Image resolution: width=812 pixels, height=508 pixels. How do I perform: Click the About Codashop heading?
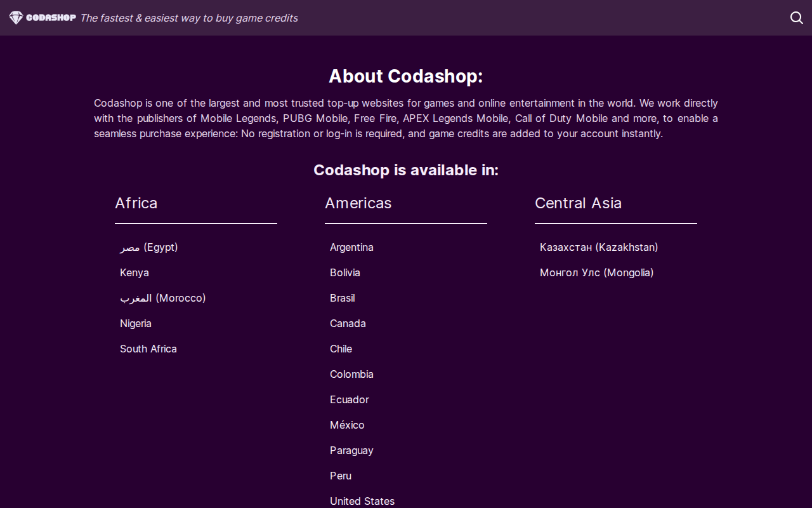[x=406, y=76]
